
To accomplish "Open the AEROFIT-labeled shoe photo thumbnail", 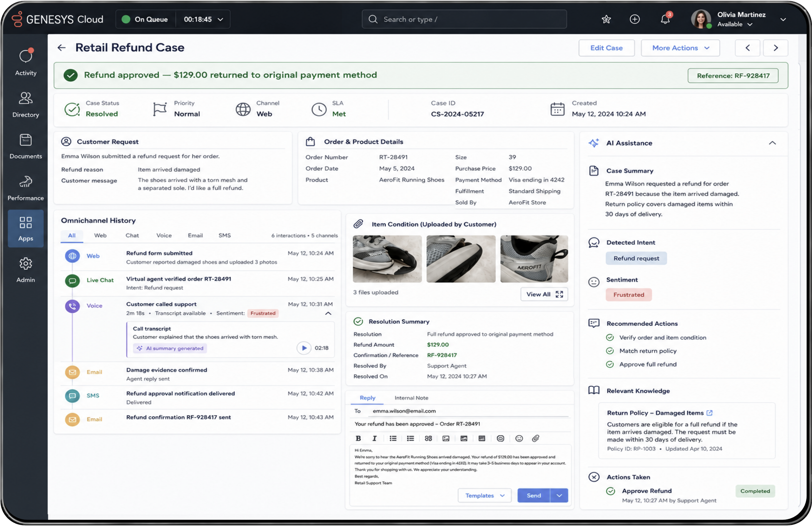I will coord(534,259).
